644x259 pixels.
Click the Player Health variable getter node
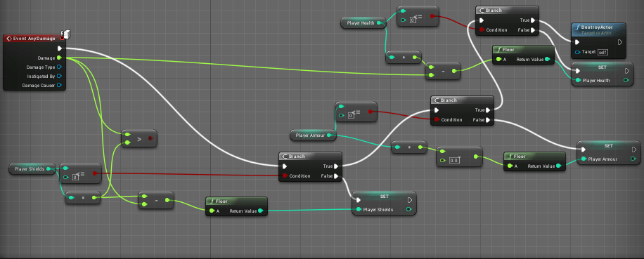363,23
